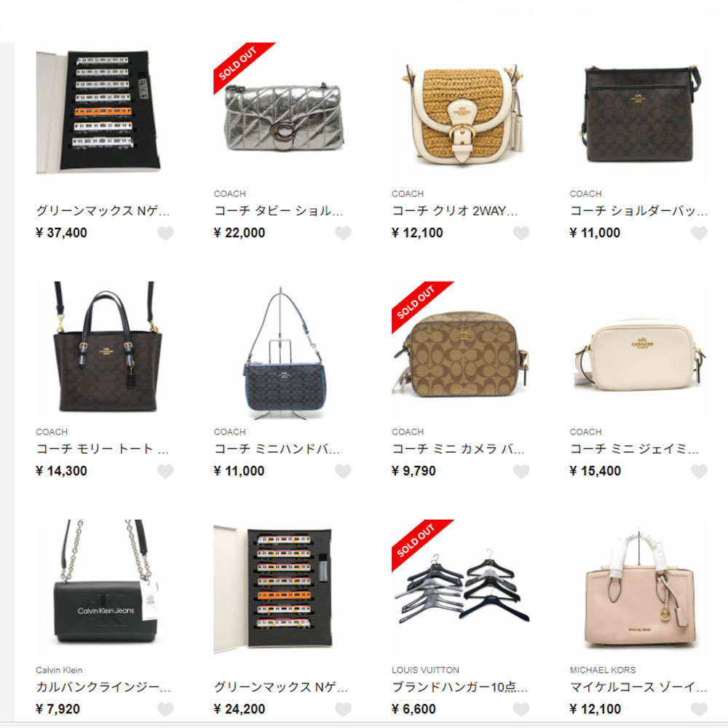Favorite the ¥37,400 Greenmax train set with heart

coord(165,233)
